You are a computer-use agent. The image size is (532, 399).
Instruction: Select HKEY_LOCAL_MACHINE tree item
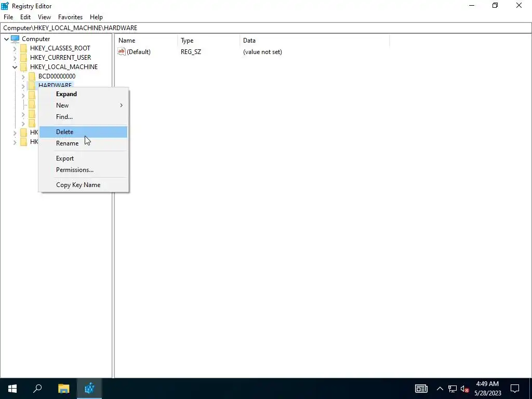click(64, 67)
